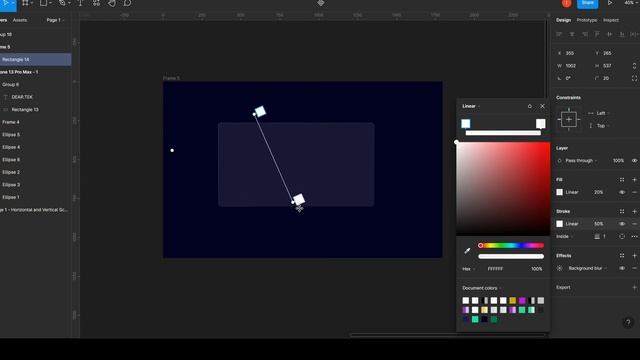Open Pass through blend mode dropdown
Image resolution: width=640 pixels, height=360 pixels.
(581, 161)
